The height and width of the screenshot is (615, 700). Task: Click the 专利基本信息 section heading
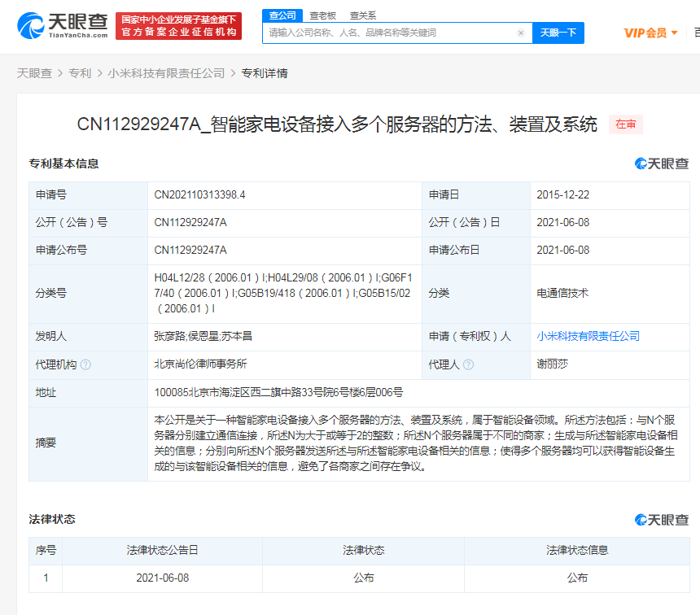(x=63, y=164)
